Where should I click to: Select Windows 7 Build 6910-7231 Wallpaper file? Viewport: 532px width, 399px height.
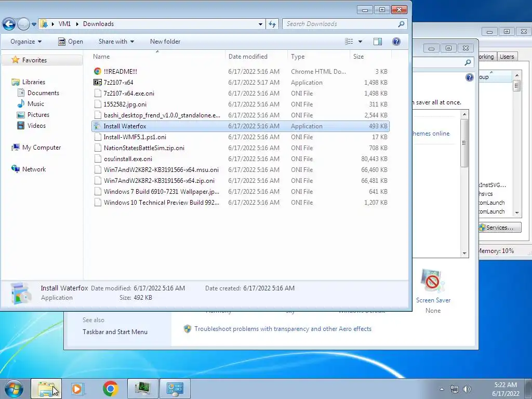[241, 192]
